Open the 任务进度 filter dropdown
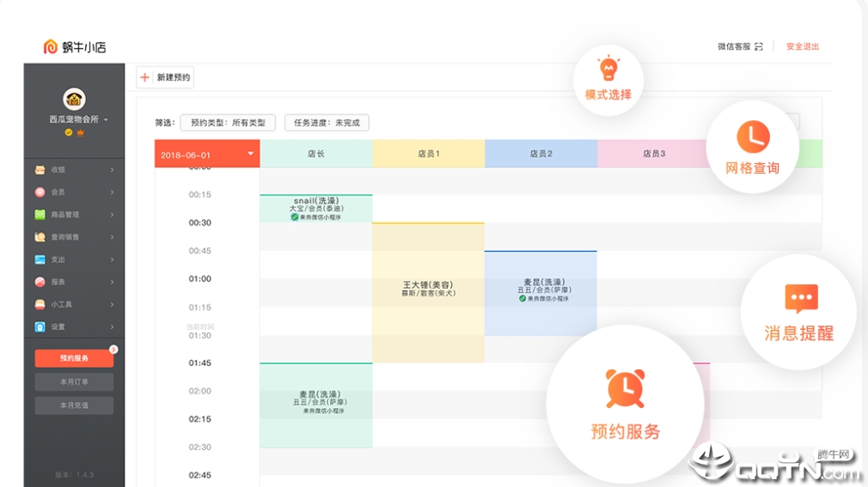The width and height of the screenshot is (868, 487). coord(327,123)
